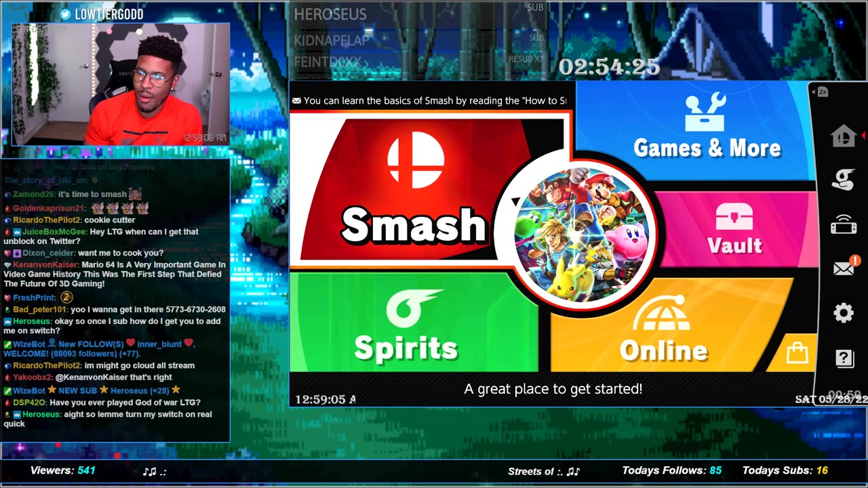868x488 pixels.
Task: Click the envelope icon in the tips ticker
Action: (296, 100)
